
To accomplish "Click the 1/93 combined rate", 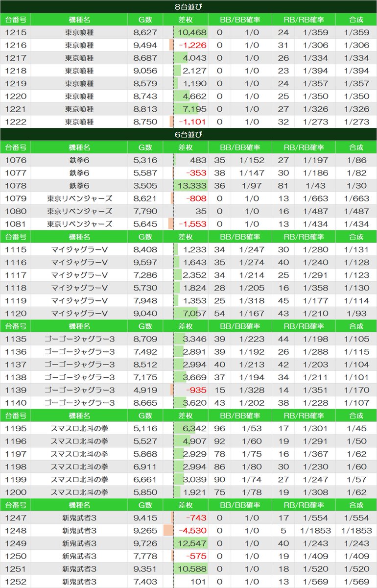I will [356, 313].
